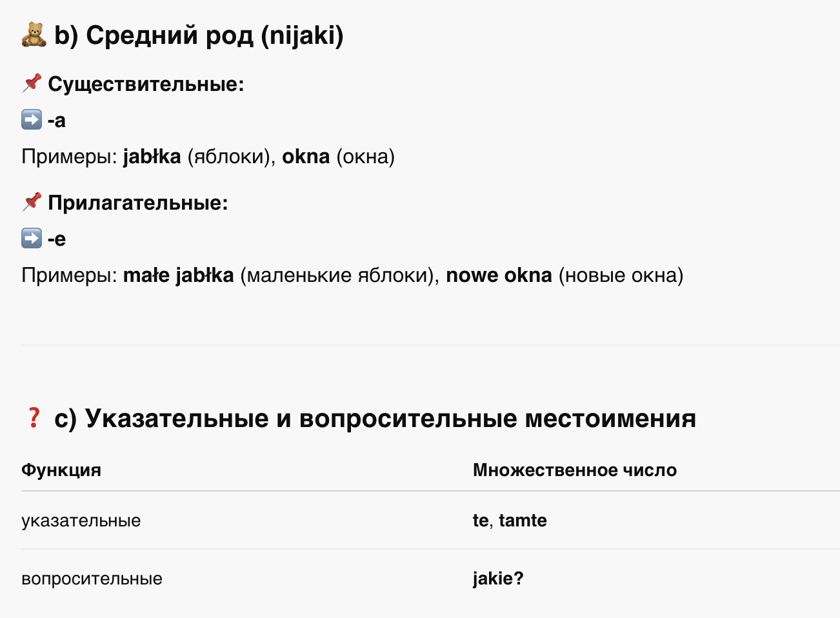Click the pushpin beside Прилагательные heading

32,202
